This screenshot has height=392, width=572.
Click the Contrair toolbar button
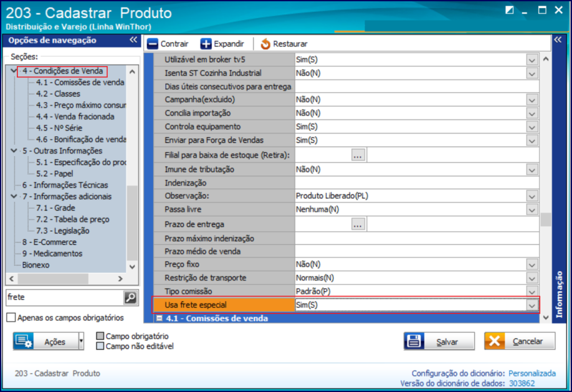point(168,44)
